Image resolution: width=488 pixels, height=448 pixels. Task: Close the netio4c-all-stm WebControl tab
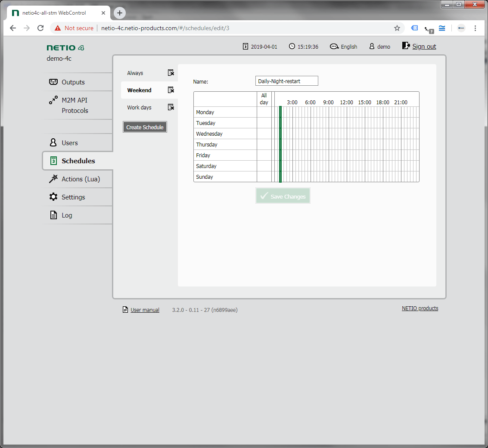[103, 13]
